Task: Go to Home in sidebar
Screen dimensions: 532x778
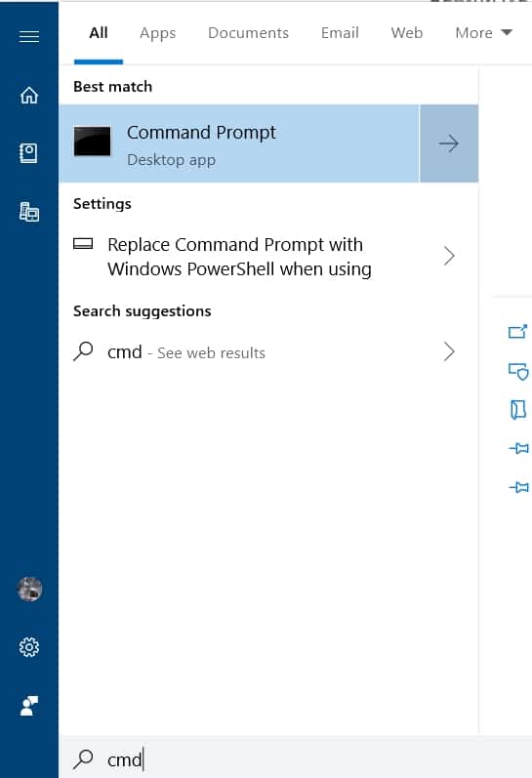Action: coord(29,95)
